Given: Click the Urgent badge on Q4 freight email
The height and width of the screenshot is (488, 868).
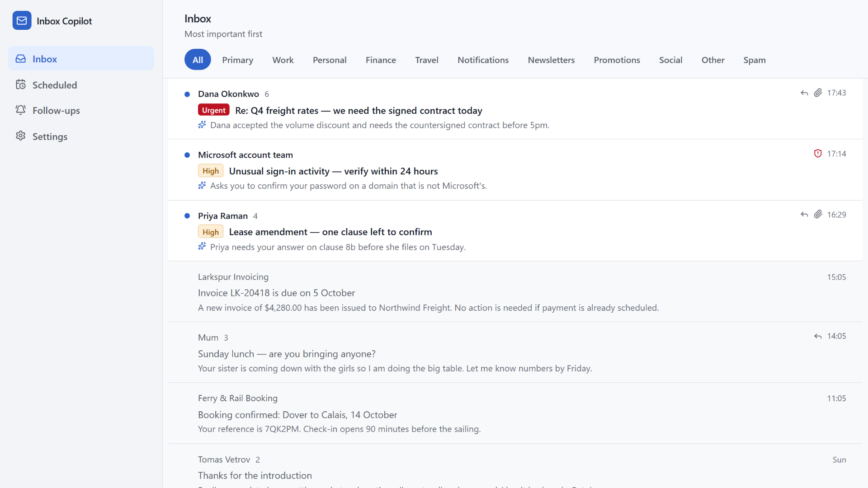Looking at the screenshot, I should [x=214, y=110].
